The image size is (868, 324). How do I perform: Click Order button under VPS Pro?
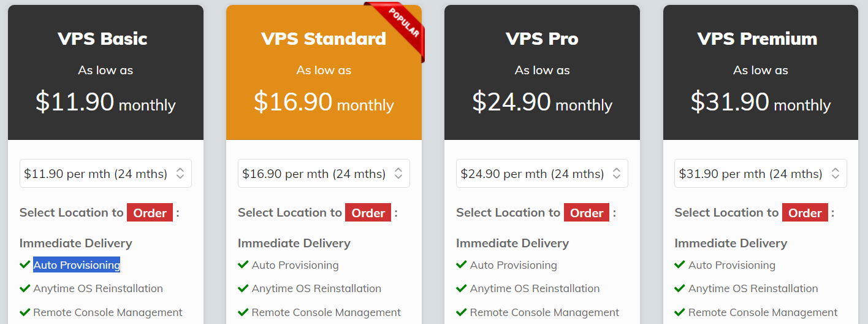[587, 213]
